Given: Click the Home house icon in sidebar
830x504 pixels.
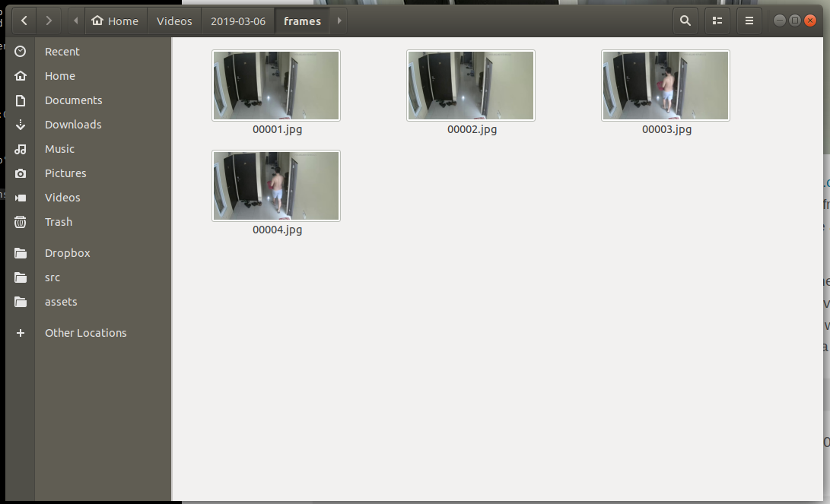Looking at the screenshot, I should (20, 75).
